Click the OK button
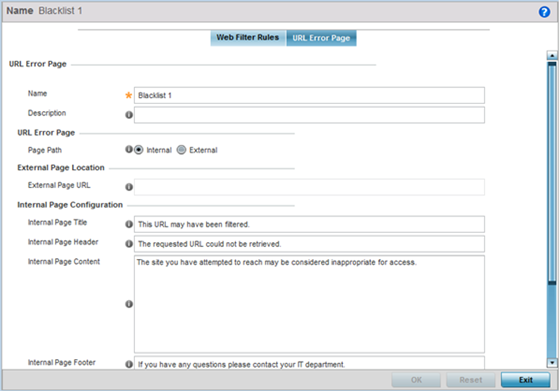Screen dimensions: 560x391 click(x=416, y=380)
